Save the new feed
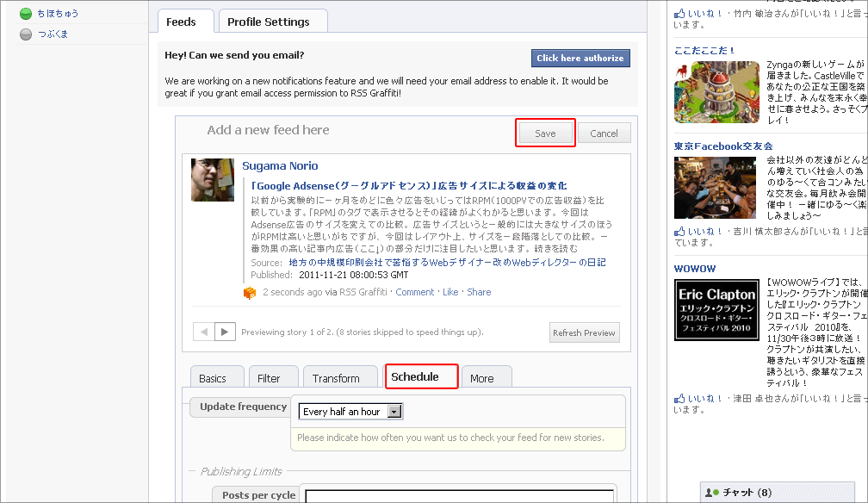 point(545,133)
